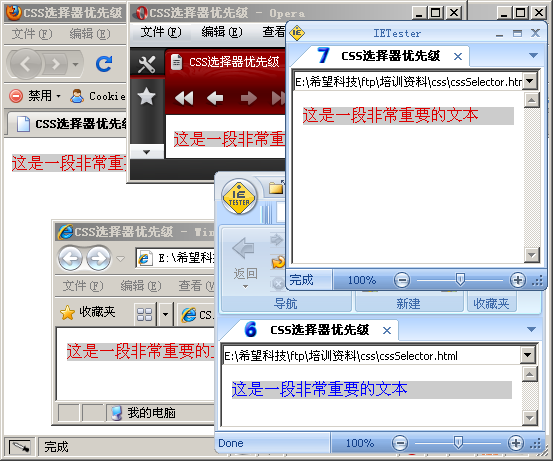
Task: Click the IE window's round back arrow
Action: point(71,259)
